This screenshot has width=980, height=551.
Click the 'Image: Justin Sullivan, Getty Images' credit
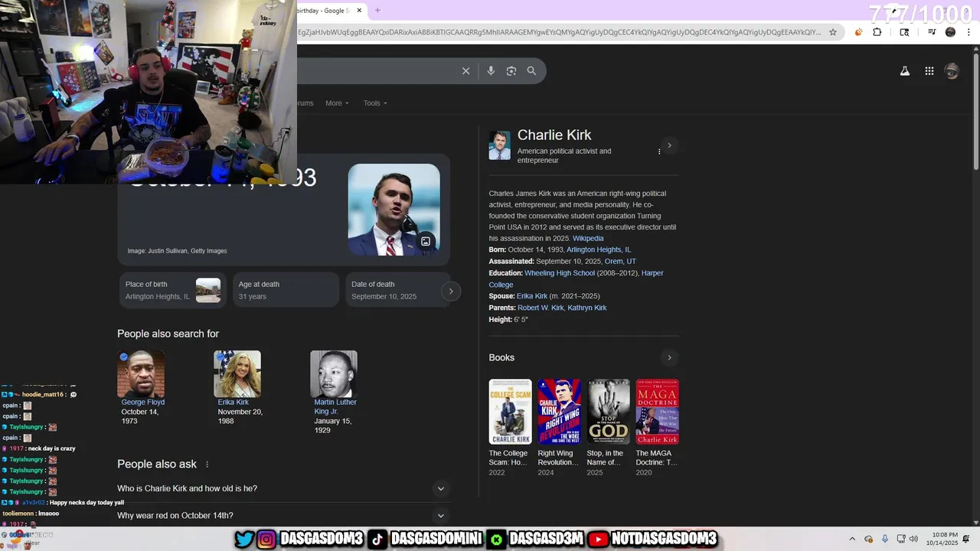[177, 251]
